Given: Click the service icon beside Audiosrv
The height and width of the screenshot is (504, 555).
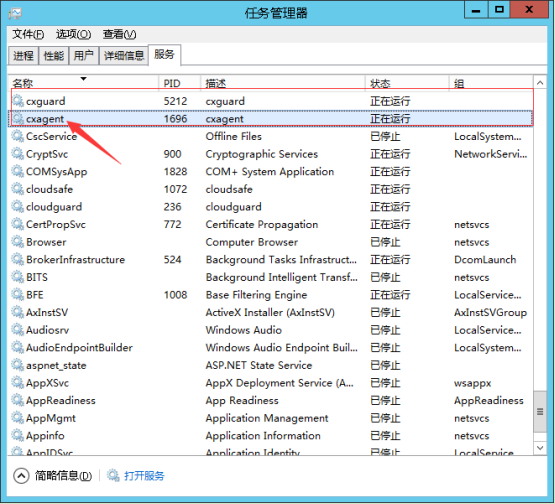Looking at the screenshot, I should (x=17, y=330).
